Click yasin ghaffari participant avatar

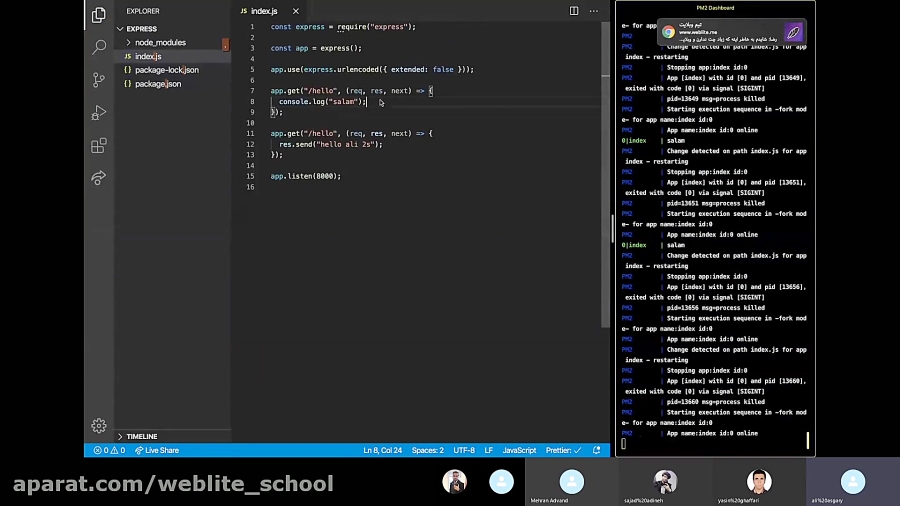pos(759,482)
